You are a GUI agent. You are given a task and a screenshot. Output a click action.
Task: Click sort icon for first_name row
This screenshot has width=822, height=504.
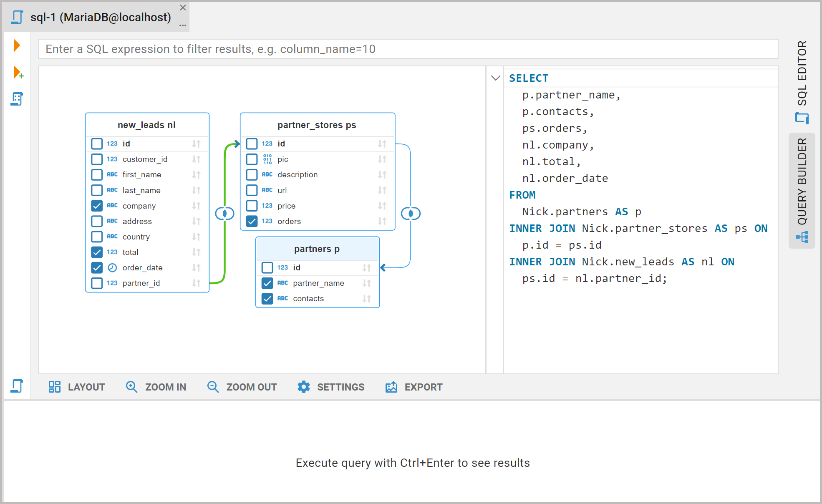click(196, 175)
